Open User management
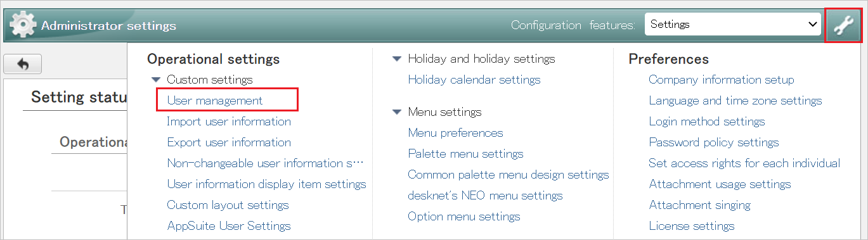 tap(215, 101)
